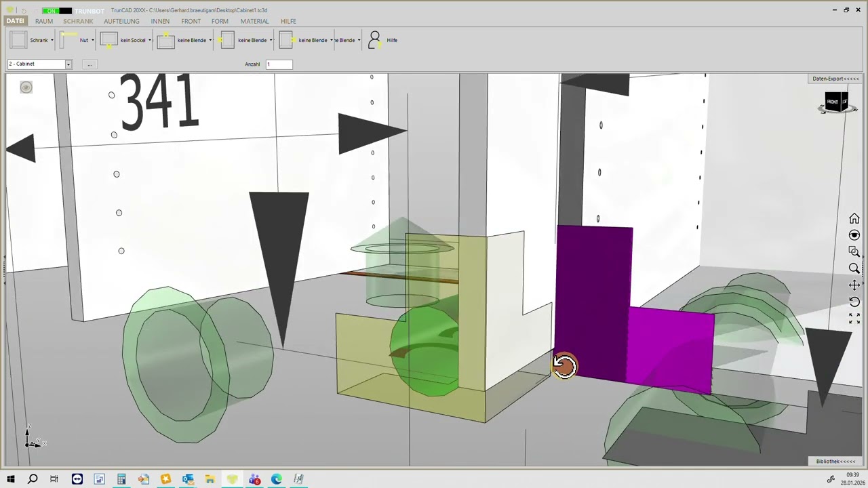Image resolution: width=868 pixels, height=488 pixels.
Task: Click the pan move arrows icon
Action: click(x=854, y=285)
